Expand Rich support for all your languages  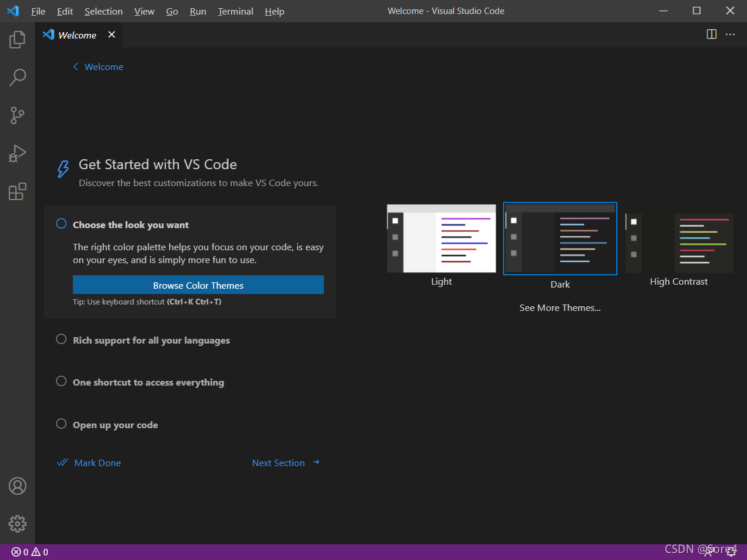click(x=151, y=340)
